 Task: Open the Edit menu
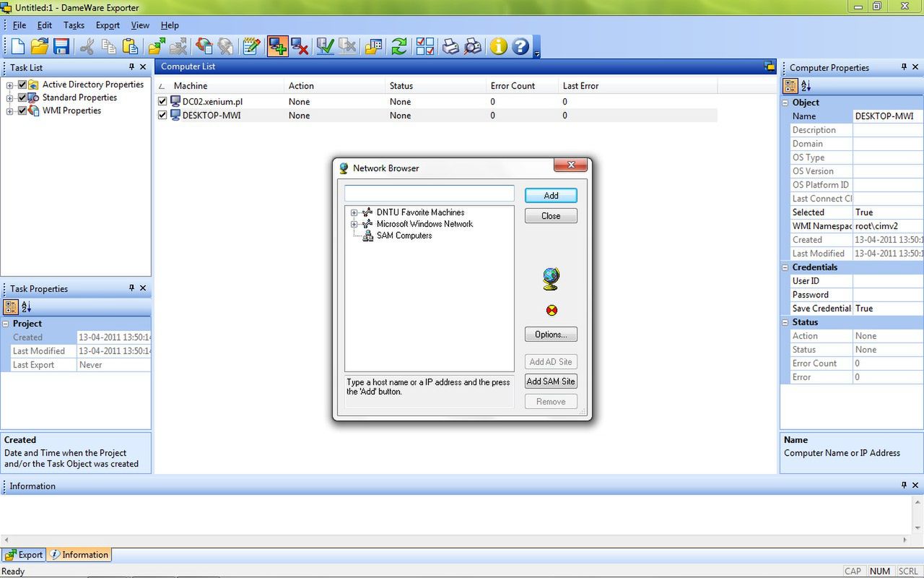[45, 25]
